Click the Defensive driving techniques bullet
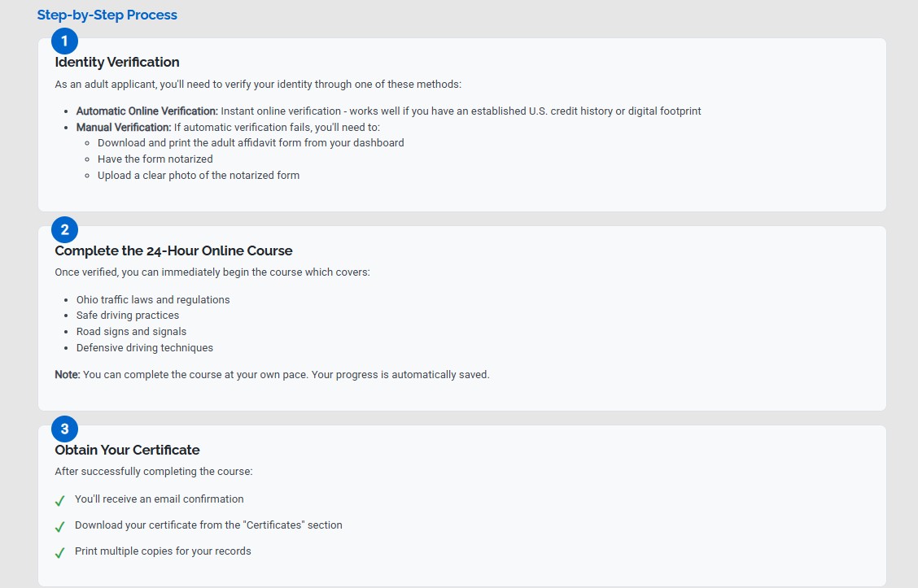 pos(145,348)
